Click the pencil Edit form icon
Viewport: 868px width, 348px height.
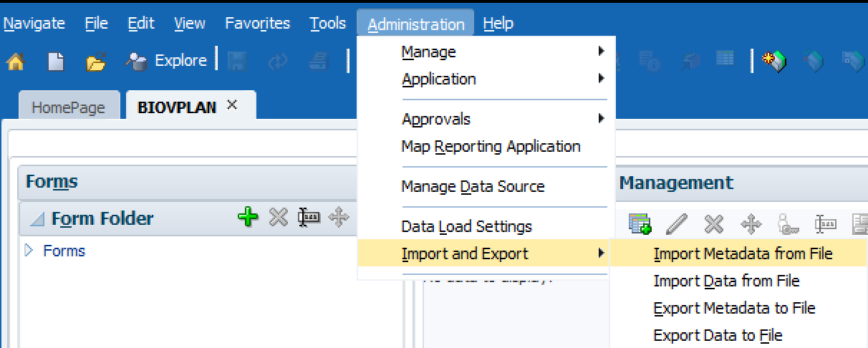click(x=676, y=224)
